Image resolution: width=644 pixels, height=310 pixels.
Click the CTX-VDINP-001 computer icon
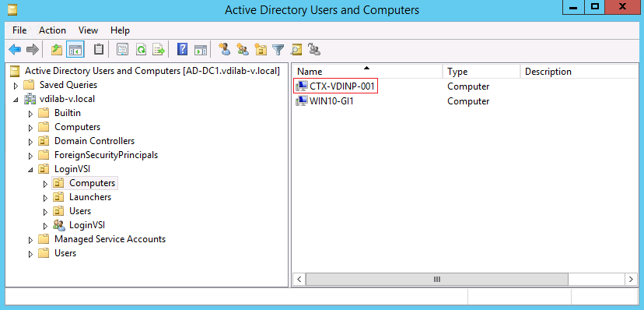click(302, 86)
